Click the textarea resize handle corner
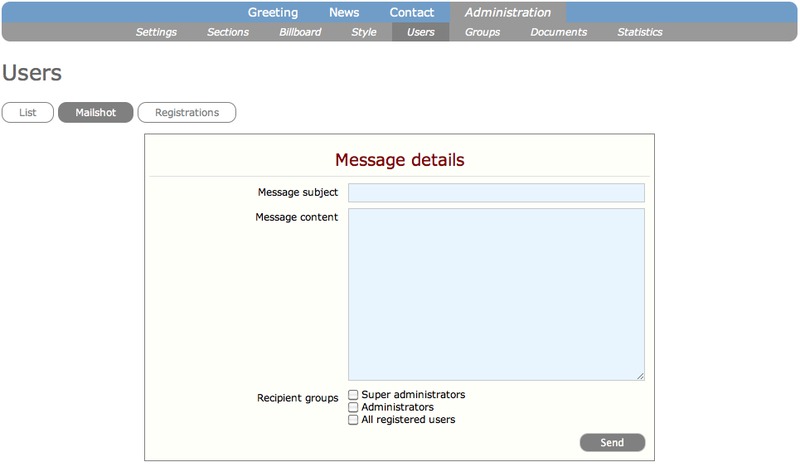This screenshot has height=467, width=800. [640, 376]
